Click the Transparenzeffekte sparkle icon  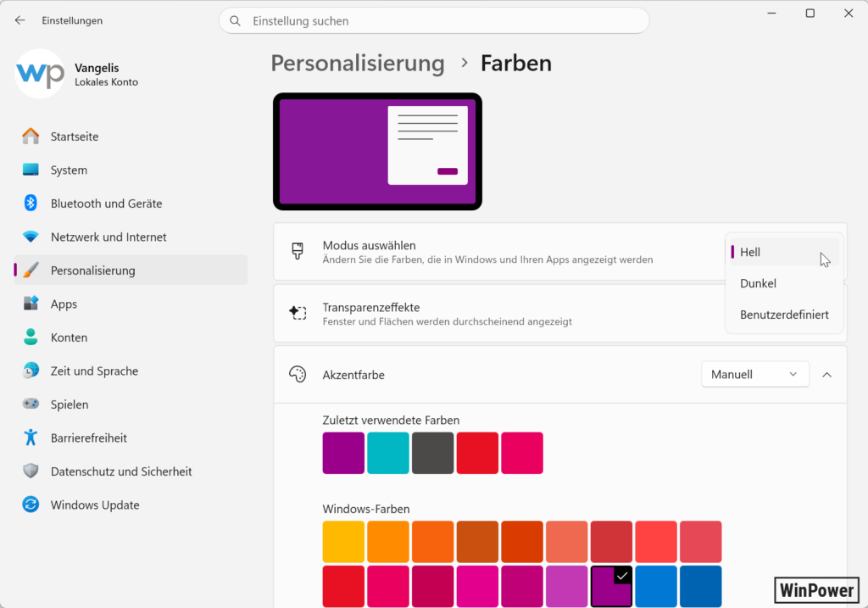coord(298,313)
